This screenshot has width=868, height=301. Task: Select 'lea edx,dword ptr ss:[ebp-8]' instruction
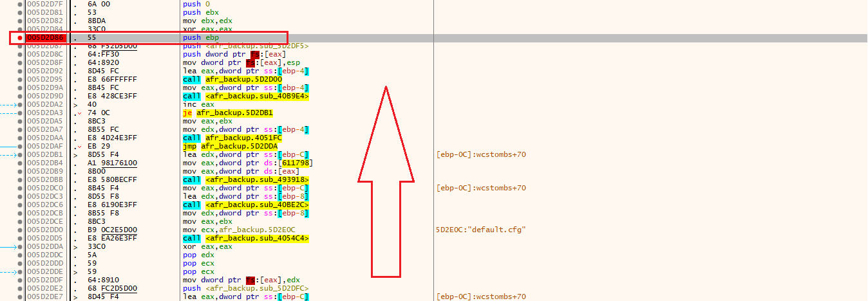[245, 196]
